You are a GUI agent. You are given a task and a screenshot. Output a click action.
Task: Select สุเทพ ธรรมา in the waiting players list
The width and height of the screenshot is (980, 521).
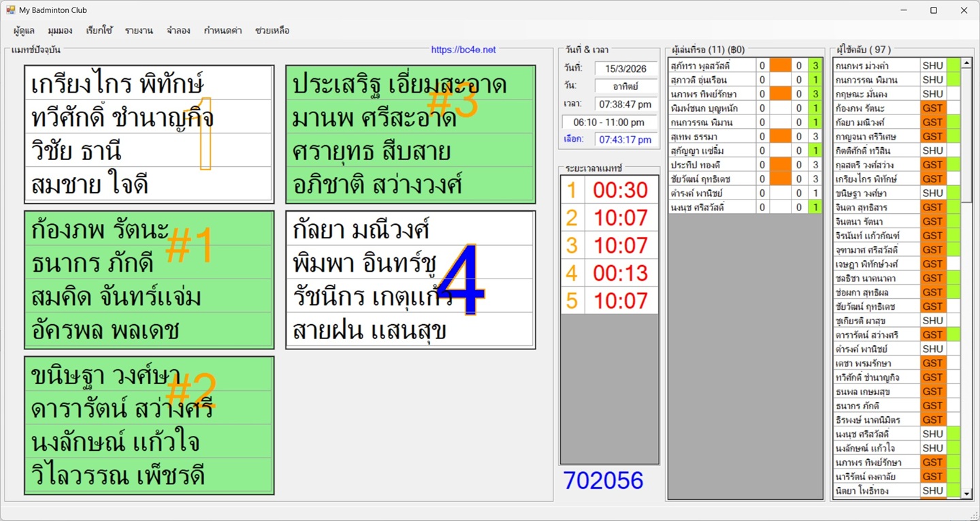713,136
